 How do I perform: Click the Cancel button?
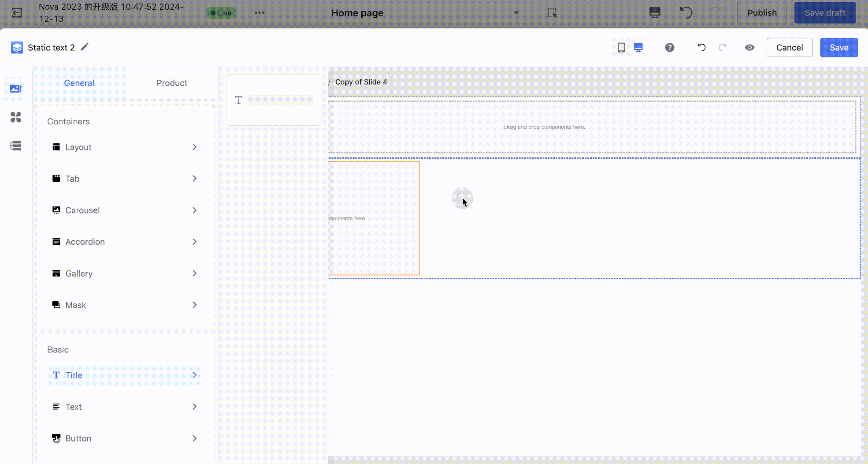789,48
